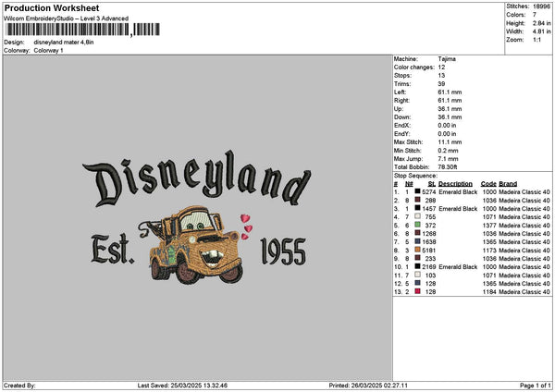The image size is (555, 392).
Task: Click the black swatch in stop row 3
Action: tap(418, 208)
